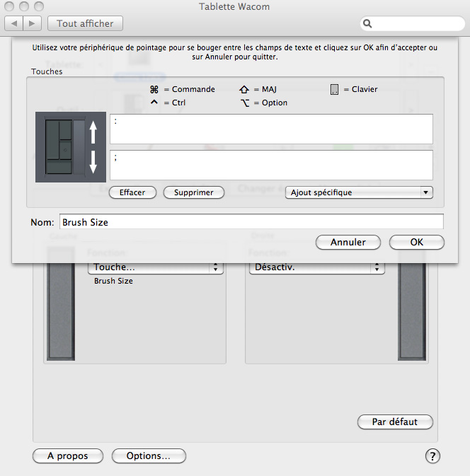
Task: Click the Commande key legend symbol
Action: (154, 90)
